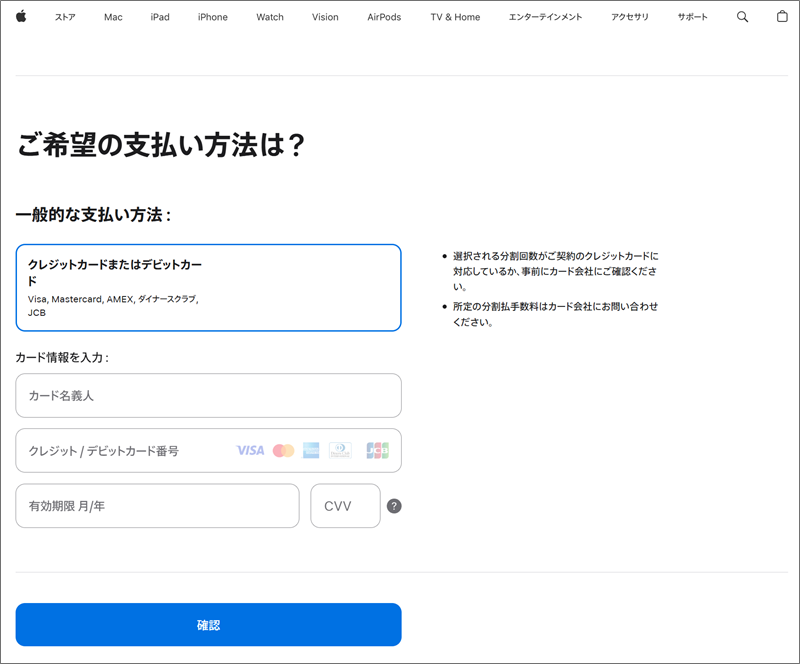Click the Mastercard logo in card field
Image resolution: width=800 pixels, height=664 pixels.
(283, 451)
